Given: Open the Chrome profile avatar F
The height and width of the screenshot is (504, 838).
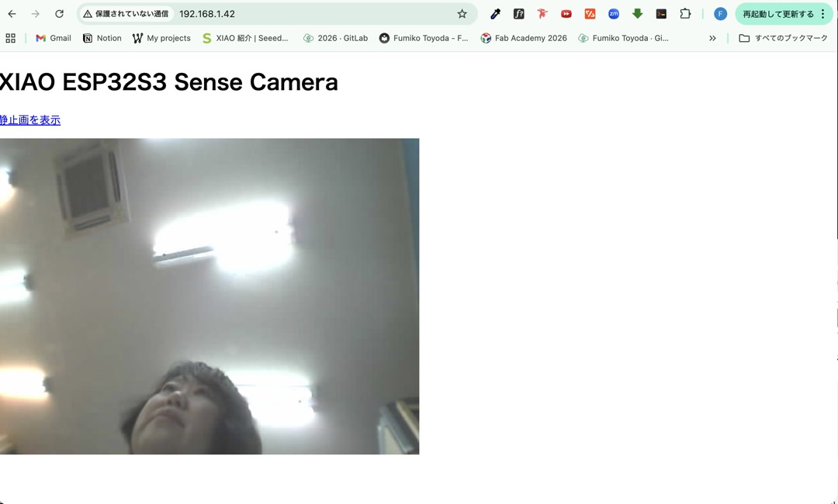Looking at the screenshot, I should click(x=720, y=13).
